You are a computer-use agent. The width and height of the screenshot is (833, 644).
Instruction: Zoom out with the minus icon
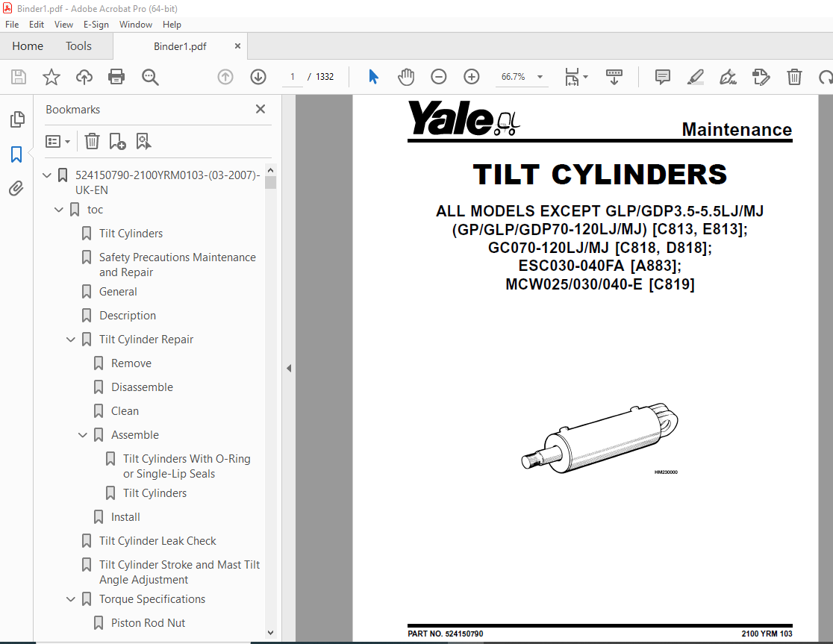tap(439, 77)
